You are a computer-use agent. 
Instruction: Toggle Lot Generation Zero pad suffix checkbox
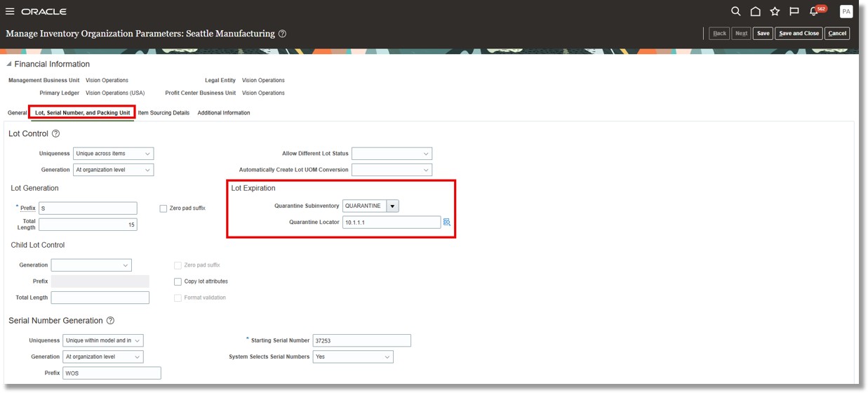163,208
